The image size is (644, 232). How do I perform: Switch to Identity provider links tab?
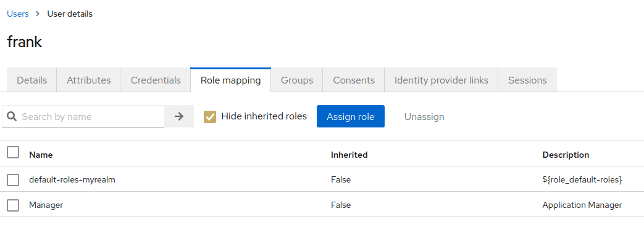441,80
